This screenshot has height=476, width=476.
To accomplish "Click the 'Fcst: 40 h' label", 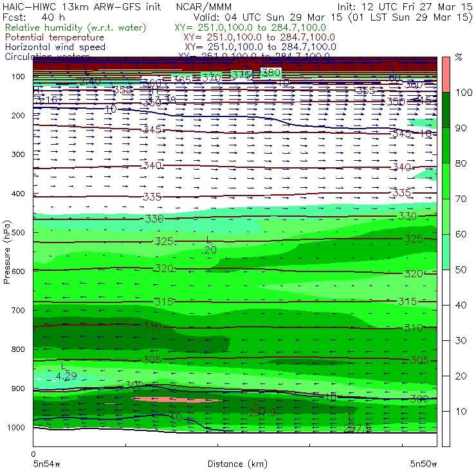I will point(33,17).
